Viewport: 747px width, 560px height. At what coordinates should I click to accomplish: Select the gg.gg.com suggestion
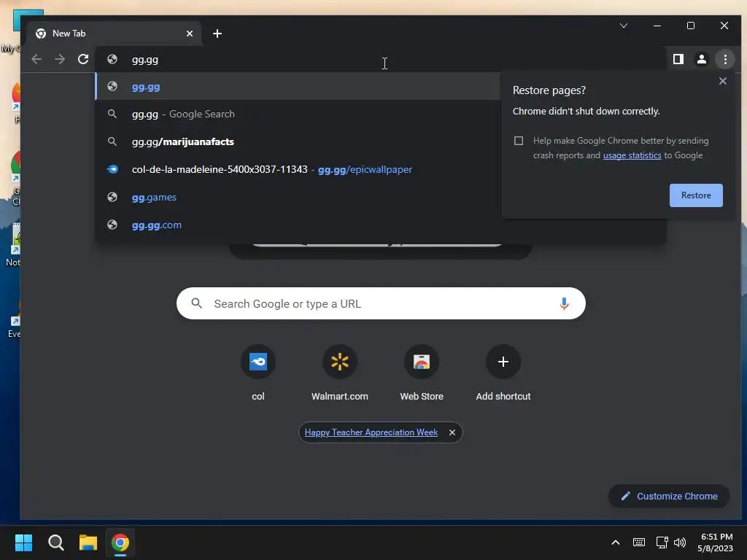[x=298, y=225]
